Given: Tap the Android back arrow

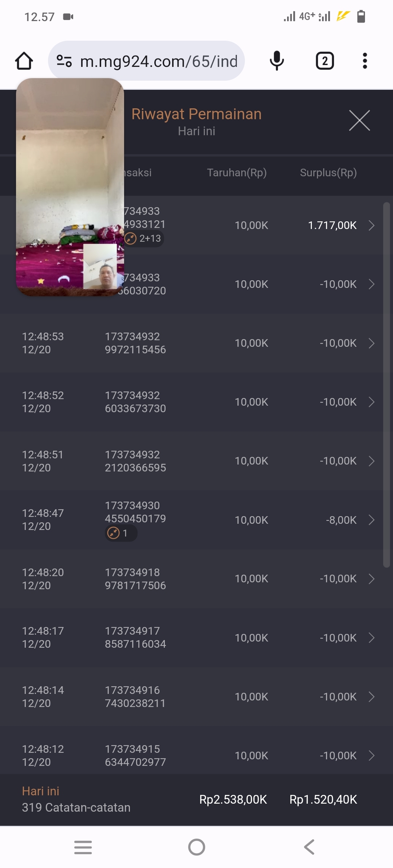Looking at the screenshot, I should [x=309, y=847].
